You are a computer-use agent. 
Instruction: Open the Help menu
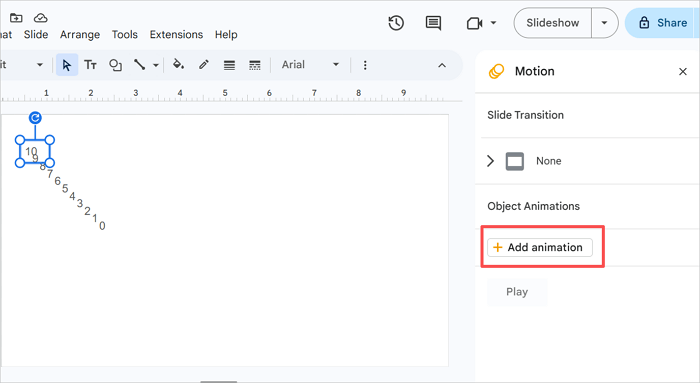coord(226,34)
